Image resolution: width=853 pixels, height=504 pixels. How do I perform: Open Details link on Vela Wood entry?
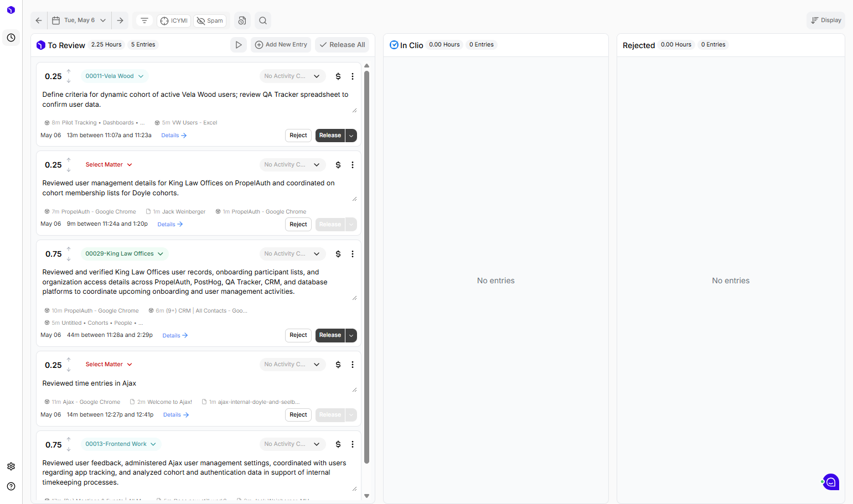(x=174, y=136)
